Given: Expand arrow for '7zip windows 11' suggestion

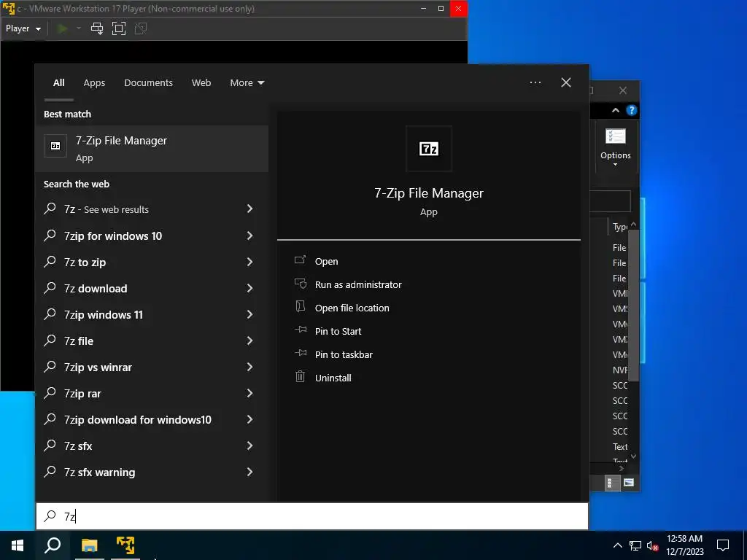Looking at the screenshot, I should (249, 314).
